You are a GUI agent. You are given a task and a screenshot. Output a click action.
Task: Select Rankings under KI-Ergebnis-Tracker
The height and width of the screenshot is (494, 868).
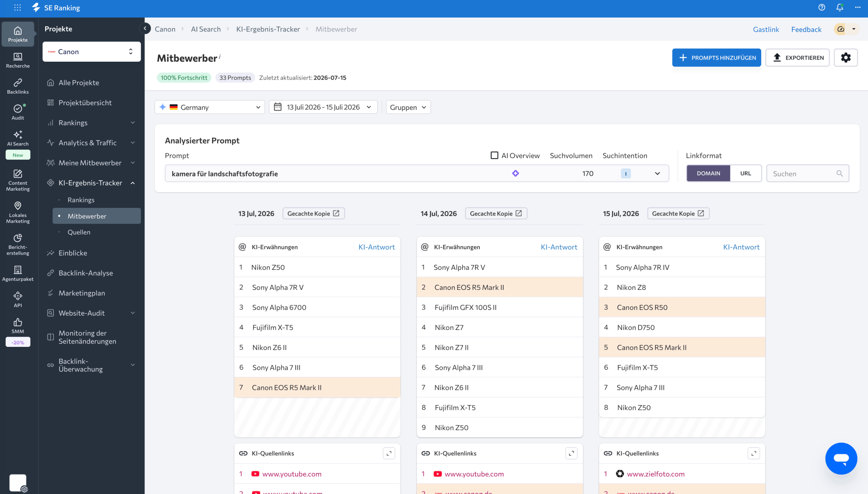(x=81, y=200)
